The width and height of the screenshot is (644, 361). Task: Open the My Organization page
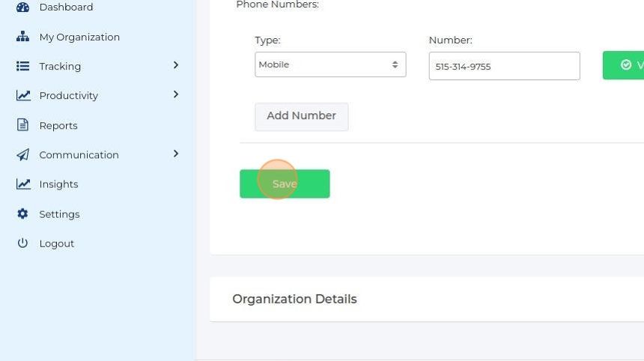click(x=79, y=37)
